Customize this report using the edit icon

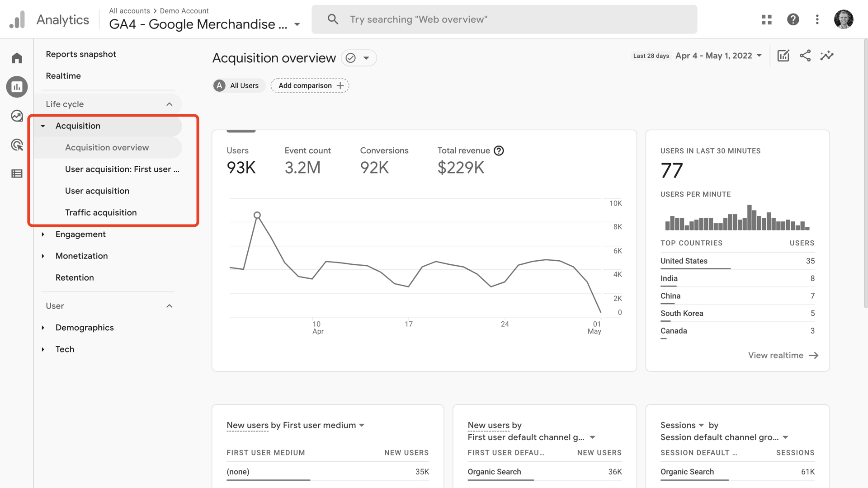pos(783,56)
